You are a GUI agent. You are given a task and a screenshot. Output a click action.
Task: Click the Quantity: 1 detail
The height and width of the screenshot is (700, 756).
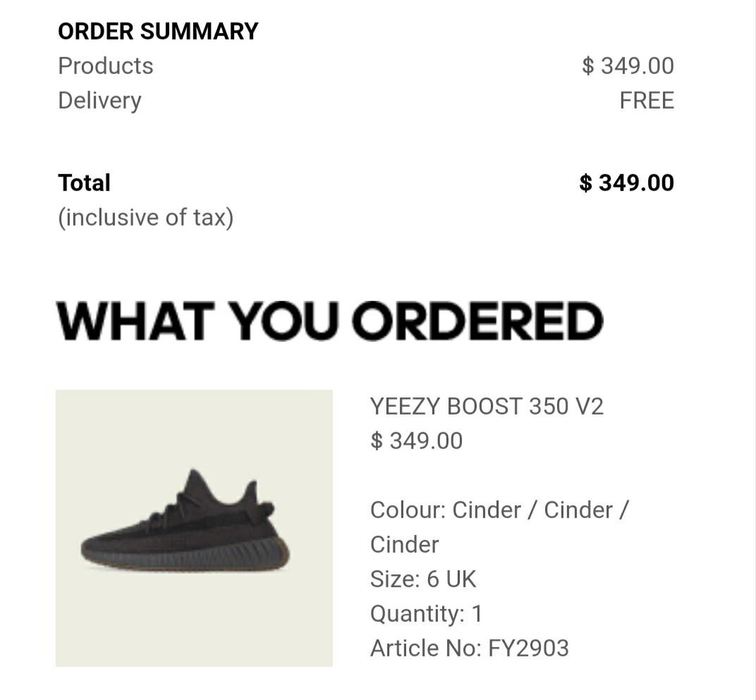(426, 614)
